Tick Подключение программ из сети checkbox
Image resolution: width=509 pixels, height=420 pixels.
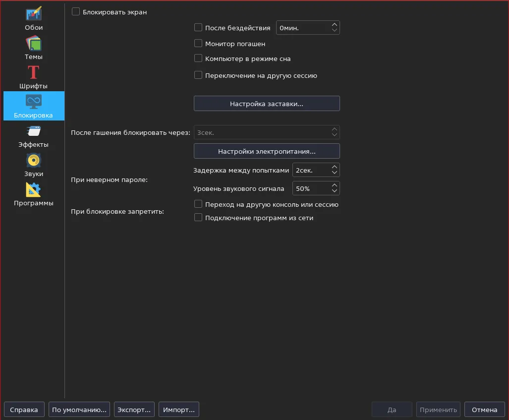tap(198, 217)
